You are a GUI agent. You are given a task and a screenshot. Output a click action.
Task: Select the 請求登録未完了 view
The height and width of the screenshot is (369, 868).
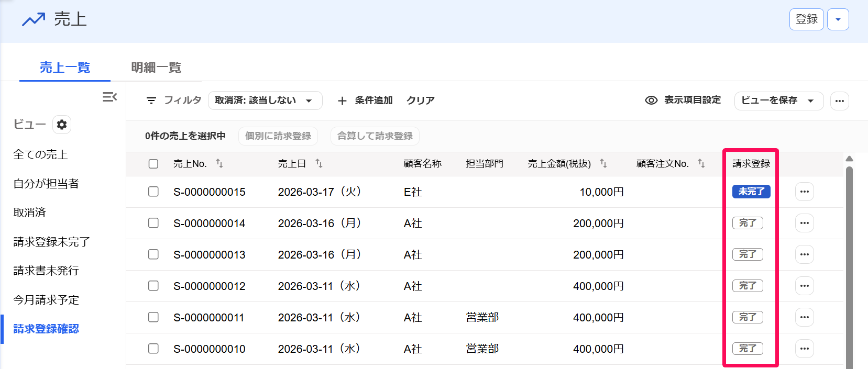click(x=52, y=242)
